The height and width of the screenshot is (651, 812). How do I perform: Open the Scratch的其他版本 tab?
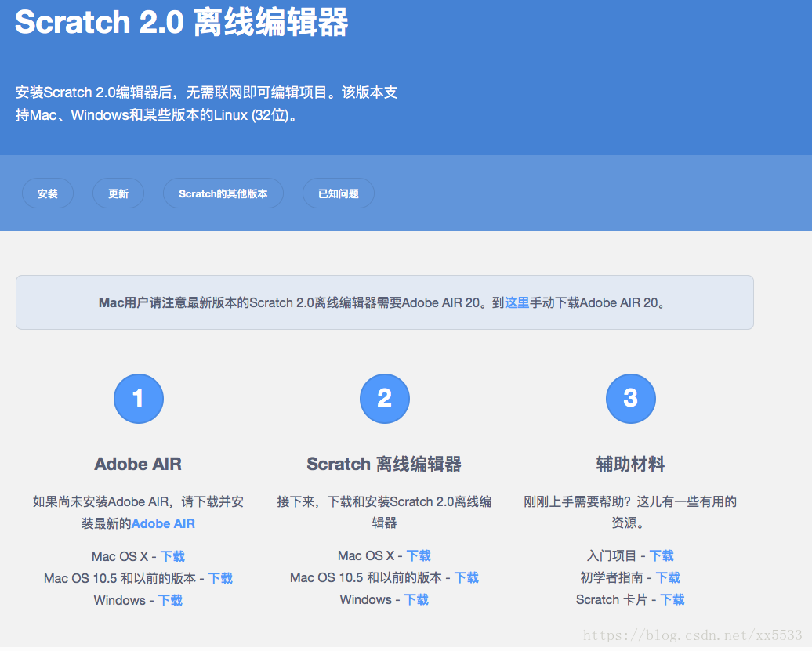click(x=223, y=193)
